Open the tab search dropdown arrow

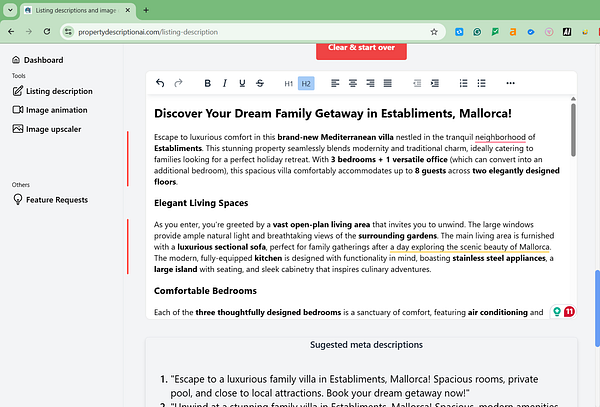10,10
